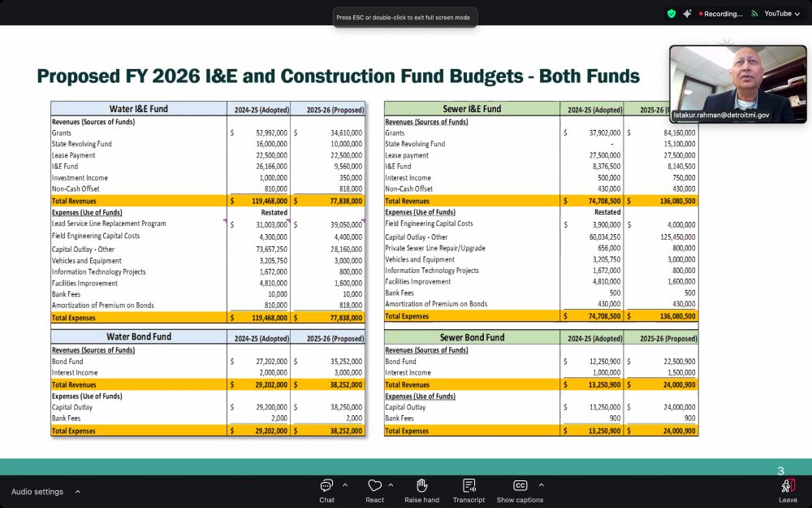This screenshot has height=508, width=812.
Task: Open the AI Companion sparkle icon
Action: pyautogui.click(x=687, y=14)
